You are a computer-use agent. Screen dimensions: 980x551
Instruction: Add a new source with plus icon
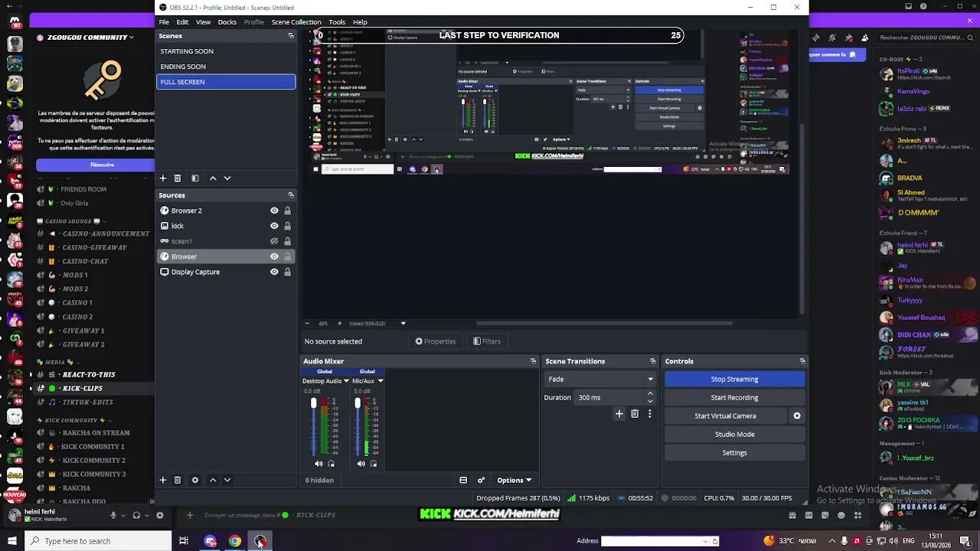[x=162, y=480]
